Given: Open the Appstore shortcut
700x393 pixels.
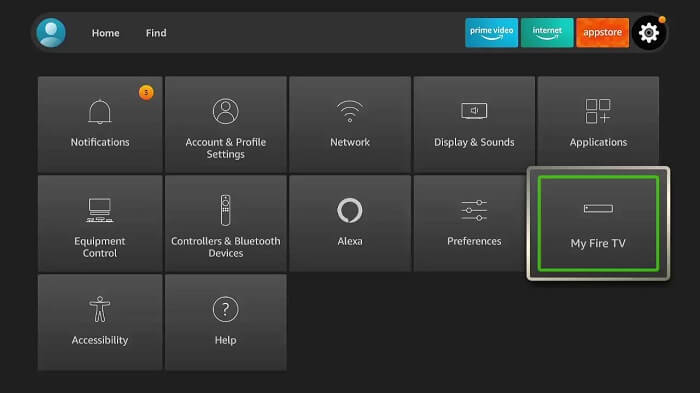Looking at the screenshot, I should pos(602,33).
